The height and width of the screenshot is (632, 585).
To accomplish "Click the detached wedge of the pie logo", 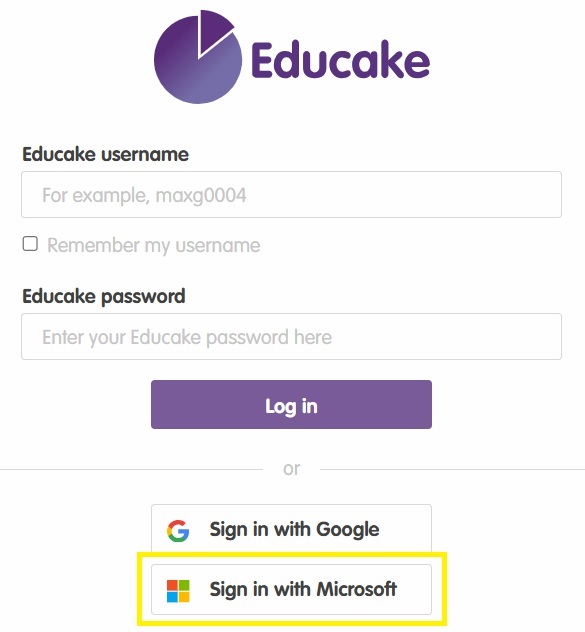I will tap(212, 30).
